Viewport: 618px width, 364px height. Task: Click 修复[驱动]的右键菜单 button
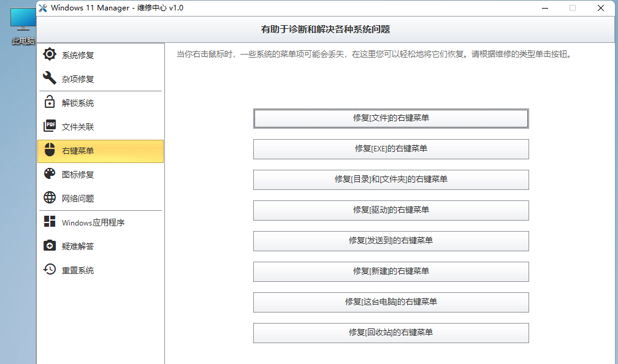pos(391,210)
